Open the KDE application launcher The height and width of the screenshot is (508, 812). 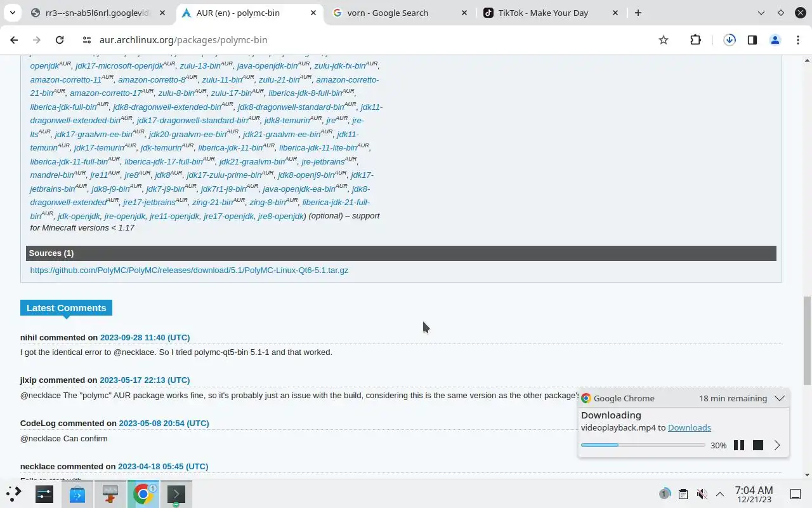(x=14, y=493)
